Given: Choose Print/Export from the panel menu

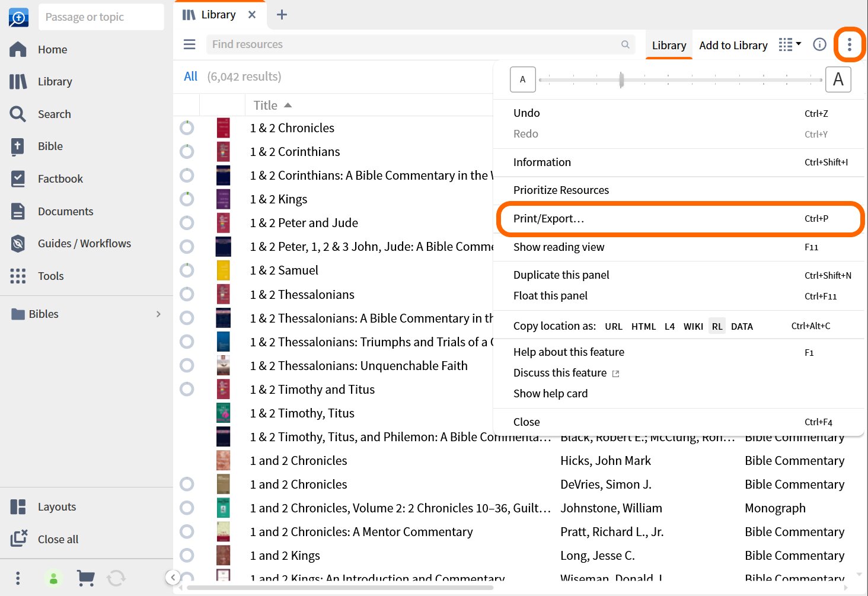Looking at the screenshot, I should (548, 218).
